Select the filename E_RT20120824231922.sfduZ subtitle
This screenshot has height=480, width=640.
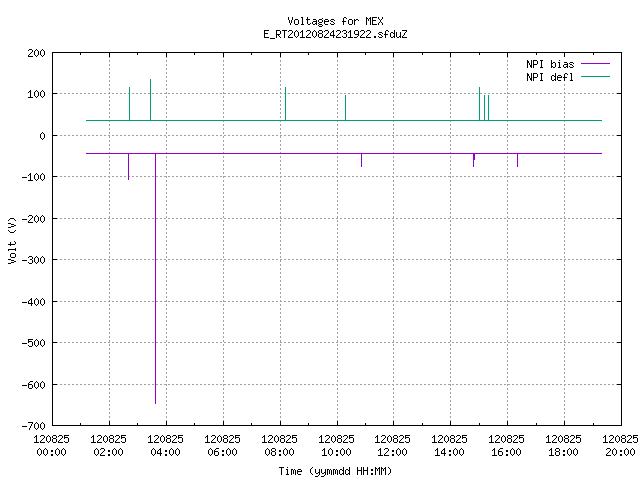pos(335,34)
